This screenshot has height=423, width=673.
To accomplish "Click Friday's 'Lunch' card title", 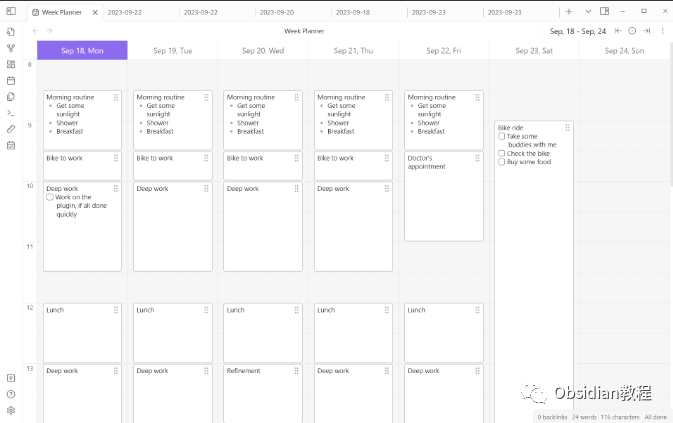I will point(416,310).
